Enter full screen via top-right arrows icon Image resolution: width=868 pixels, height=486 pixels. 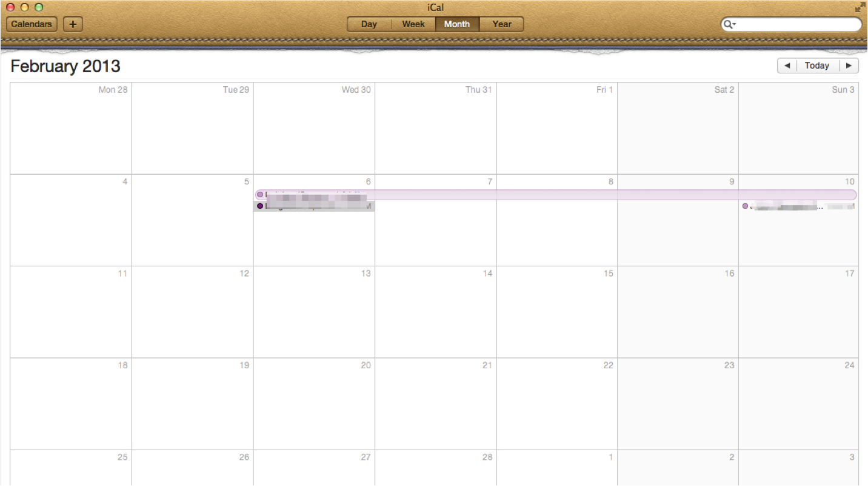tap(860, 7)
